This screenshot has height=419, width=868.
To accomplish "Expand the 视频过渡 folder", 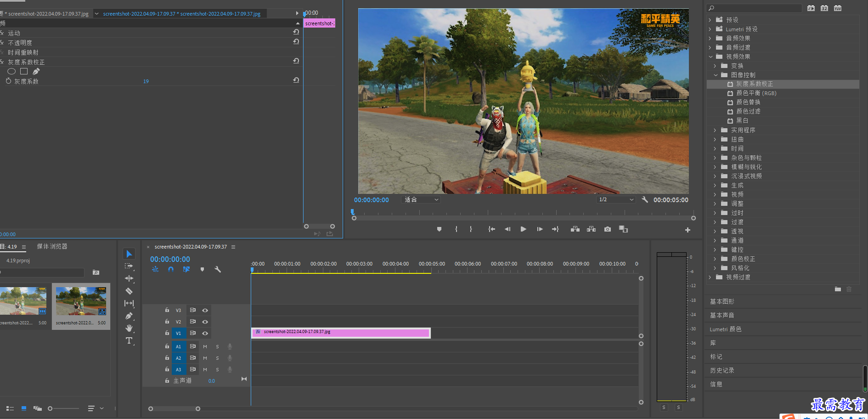I will pos(710,277).
